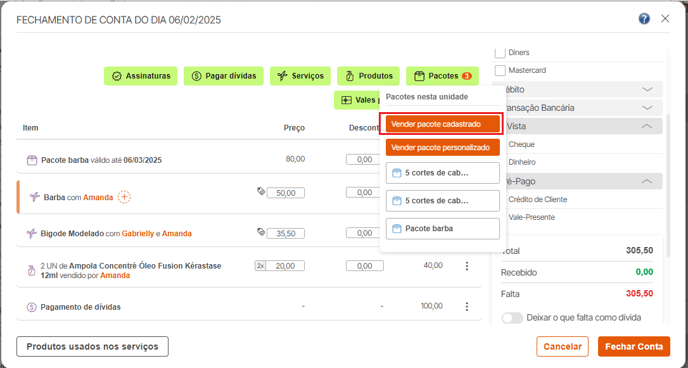Open three-dot menu for Pagamento de dívidas row
Image resolution: width=688 pixels, height=368 pixels.
[467, 306]
